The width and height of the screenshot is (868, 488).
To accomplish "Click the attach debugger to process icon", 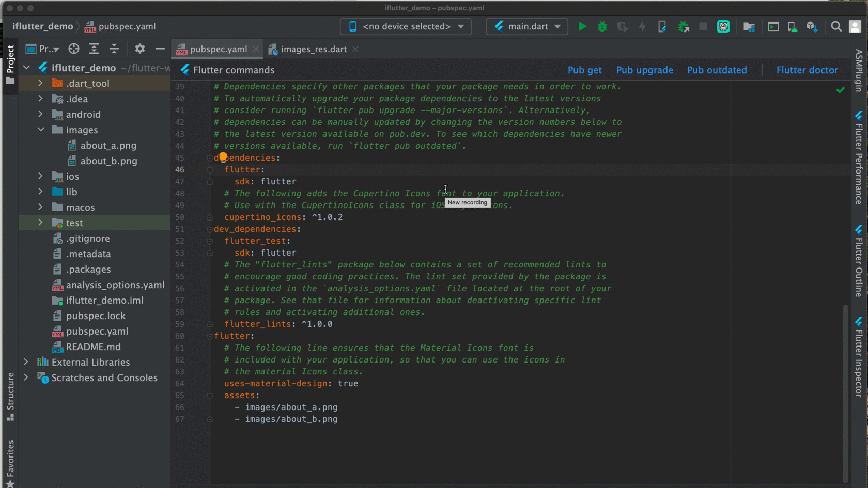I will coord(684,26).
